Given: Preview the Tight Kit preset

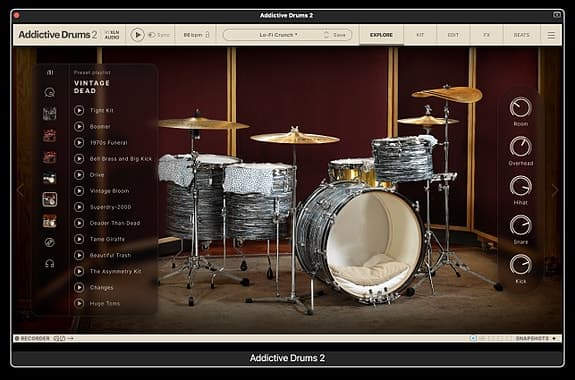Looking at the screenshot, I should (x=79, y=110).
